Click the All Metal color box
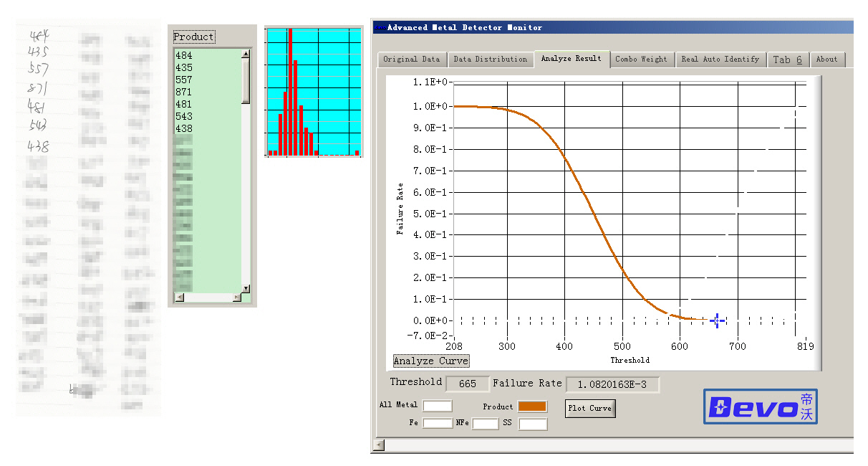The height and width of the screenshot is (466, 868). click(438, 406)
